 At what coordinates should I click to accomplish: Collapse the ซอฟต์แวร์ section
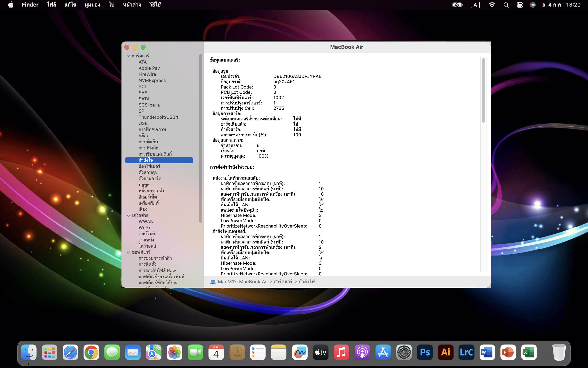point(128,252)
